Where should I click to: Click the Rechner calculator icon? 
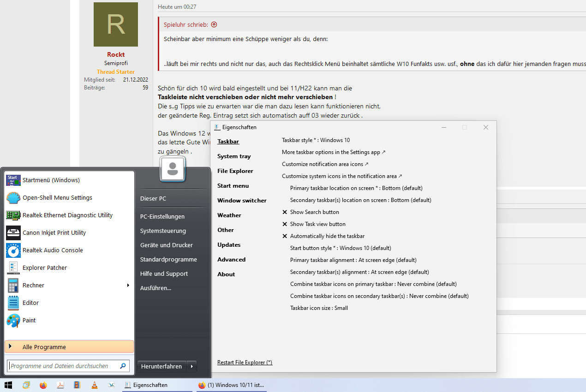tap(13, 285)
